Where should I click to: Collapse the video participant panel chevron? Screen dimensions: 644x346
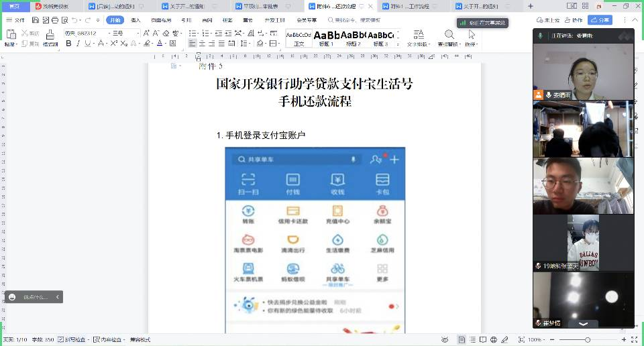tap(583, 323)
